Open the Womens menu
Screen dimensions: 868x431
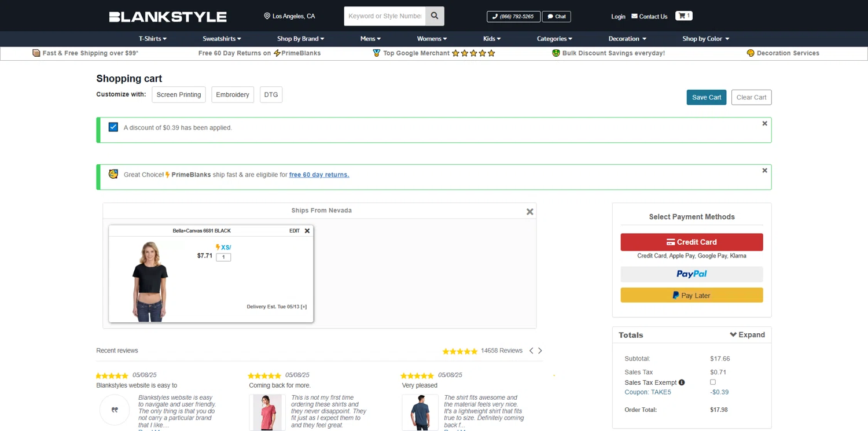[x=432, y=39]
